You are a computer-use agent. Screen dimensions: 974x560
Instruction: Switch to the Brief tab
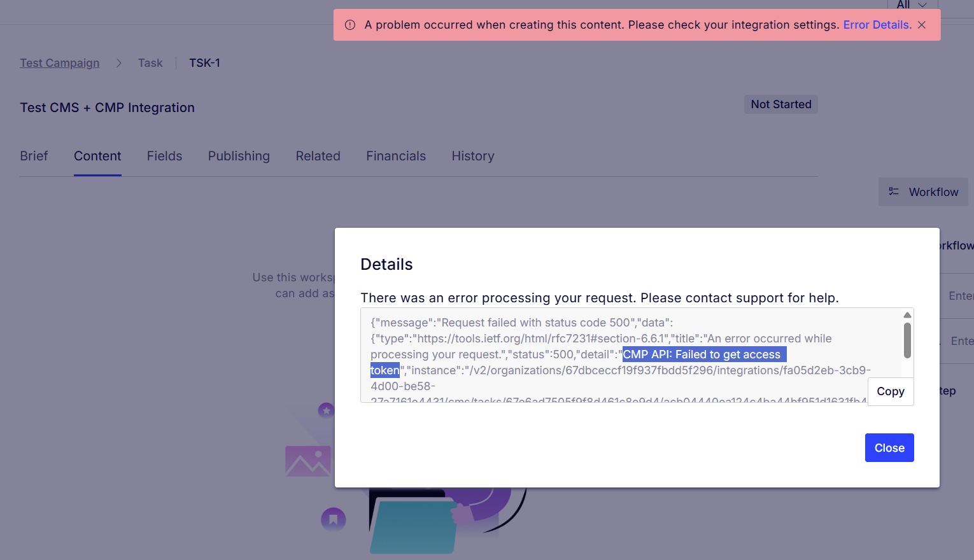[34, 156]
